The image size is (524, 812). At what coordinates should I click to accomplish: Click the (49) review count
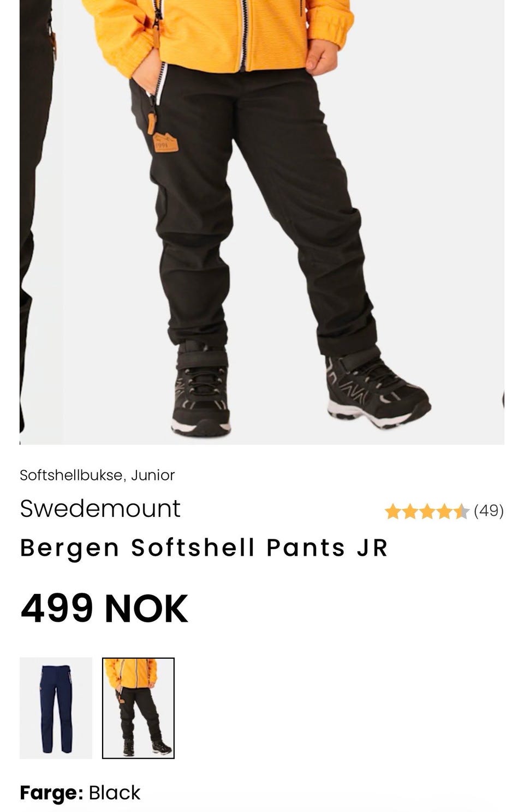click(489, 511)
